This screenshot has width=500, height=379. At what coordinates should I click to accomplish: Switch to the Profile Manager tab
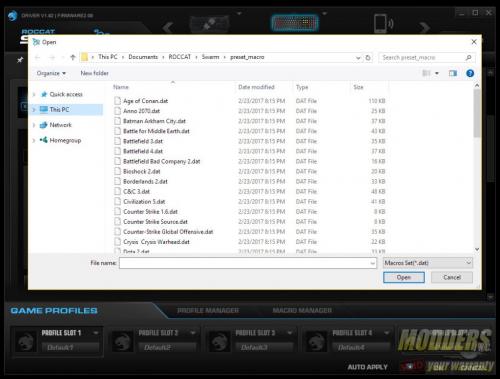[x=208, y=311]
